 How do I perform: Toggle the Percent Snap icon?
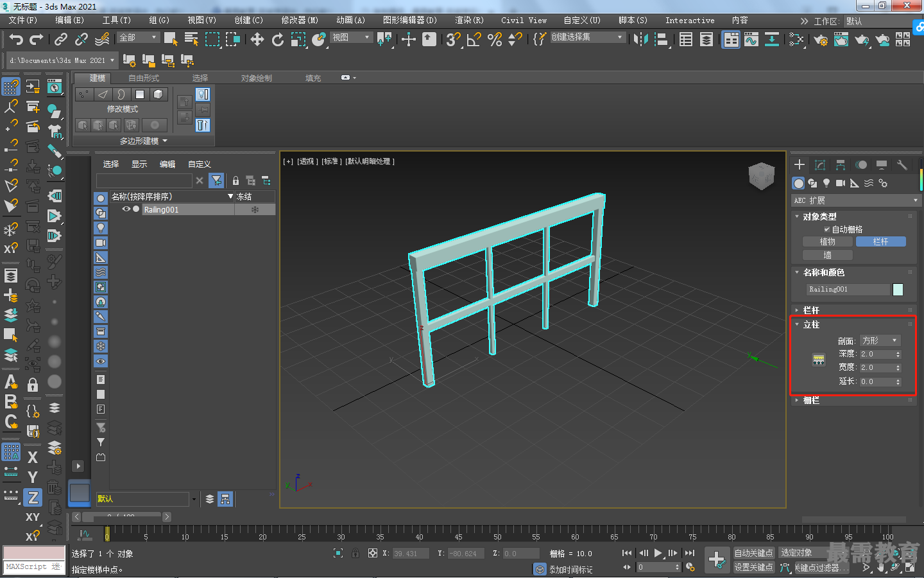(x=495, y=40)
